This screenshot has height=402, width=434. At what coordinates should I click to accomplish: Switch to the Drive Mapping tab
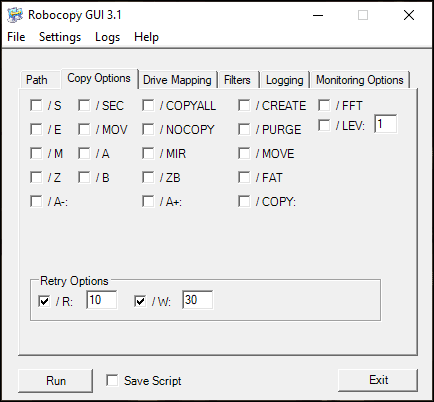tap(177, 80)
